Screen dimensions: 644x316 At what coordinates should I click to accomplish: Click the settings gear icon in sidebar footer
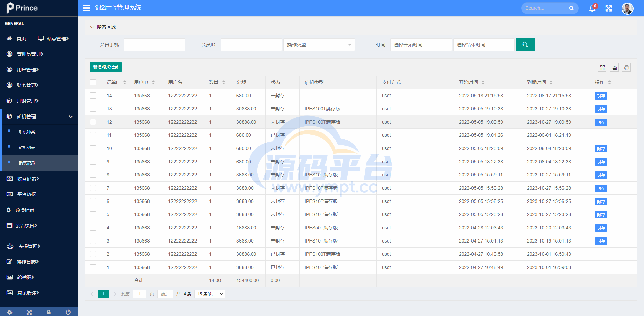(x=10, y=312)
